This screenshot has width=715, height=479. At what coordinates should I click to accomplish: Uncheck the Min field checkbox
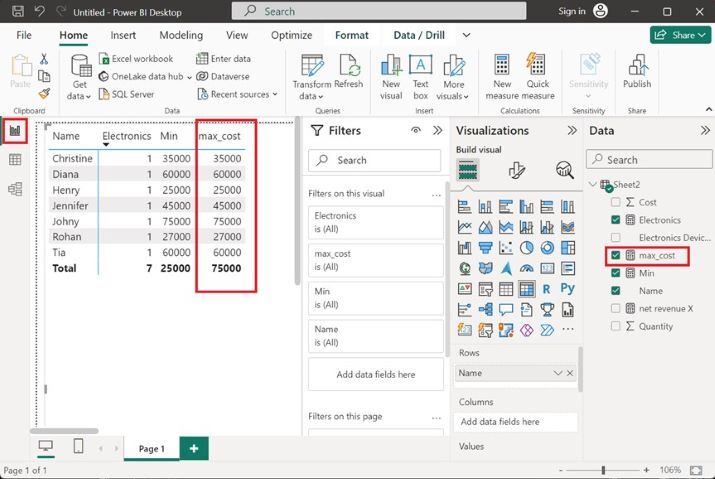click(616, 273)
